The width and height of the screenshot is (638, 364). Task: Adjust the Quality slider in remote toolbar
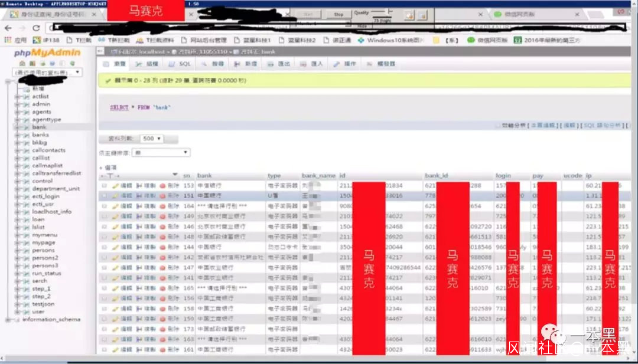[382, 12]
